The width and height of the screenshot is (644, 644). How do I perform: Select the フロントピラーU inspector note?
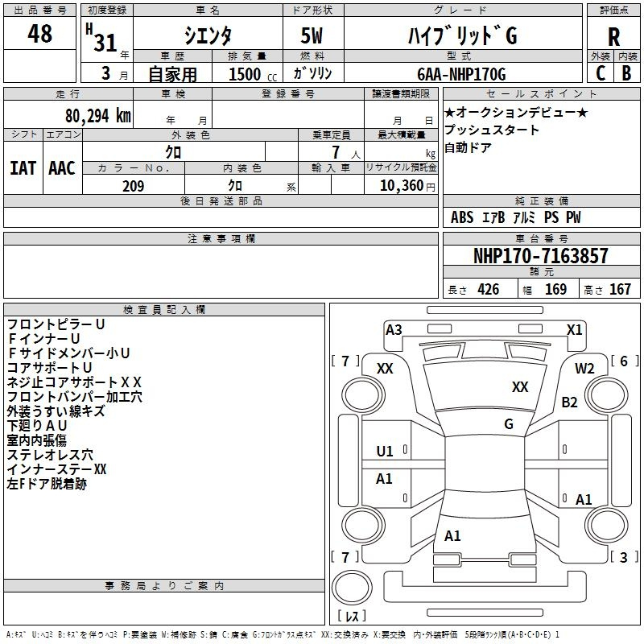point(56,324)
